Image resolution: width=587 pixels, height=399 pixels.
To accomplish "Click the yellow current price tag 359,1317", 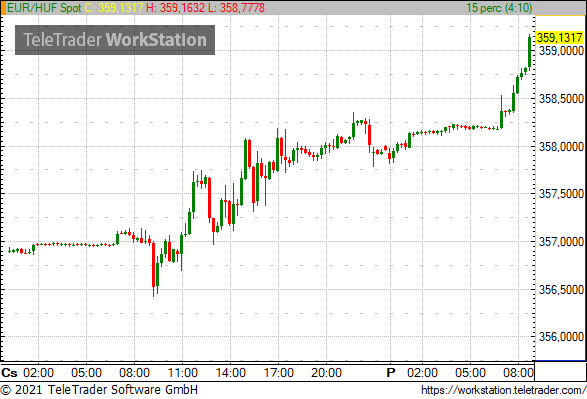I will (x=559, y=38).
